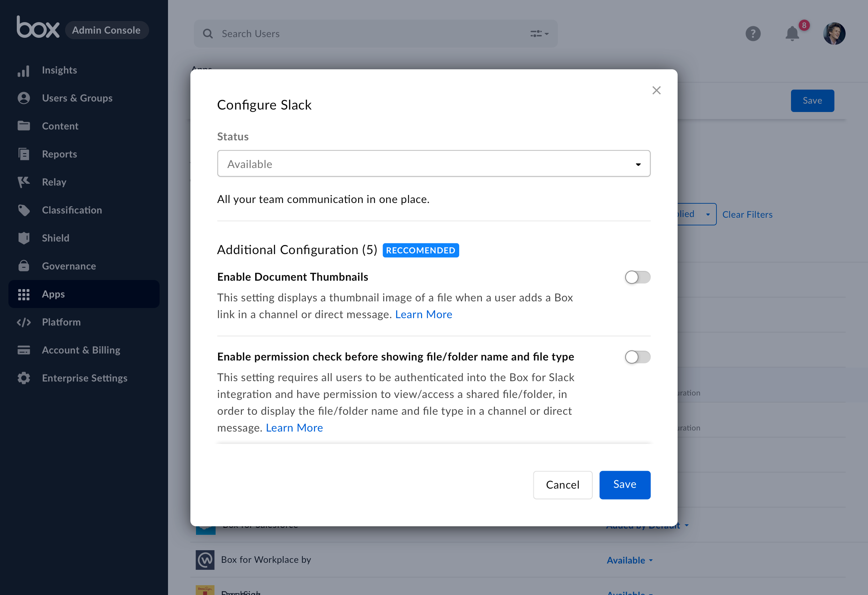Open Governance in the sidebar
This screenshot has height=595, width=868.
click(x=69, y=266)
